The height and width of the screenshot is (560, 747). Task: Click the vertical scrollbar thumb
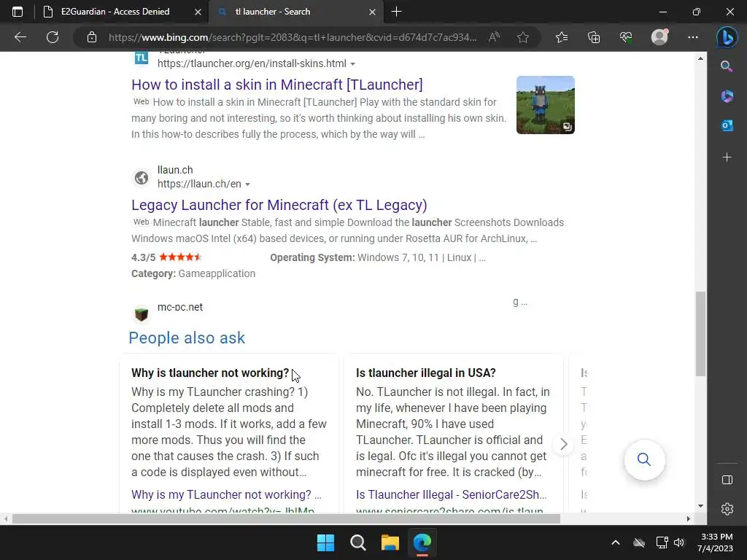[x=700, y=334]
